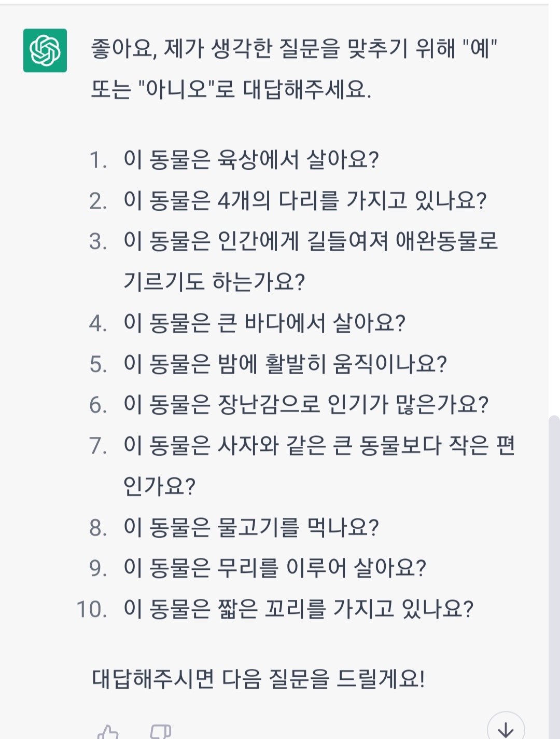
Task: Select question 6 about popular toy
Action: (x=305, y=405)
